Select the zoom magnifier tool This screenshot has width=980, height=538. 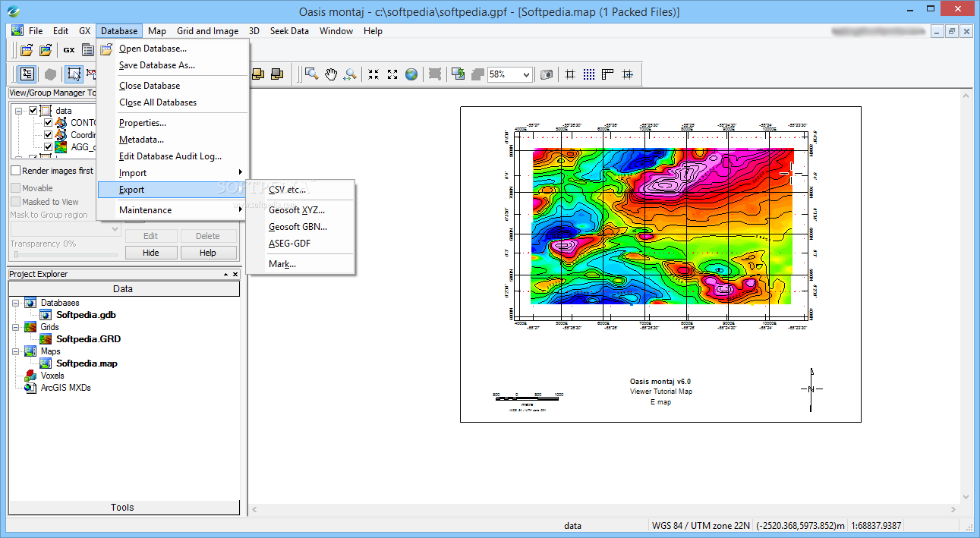coord(311,74)
